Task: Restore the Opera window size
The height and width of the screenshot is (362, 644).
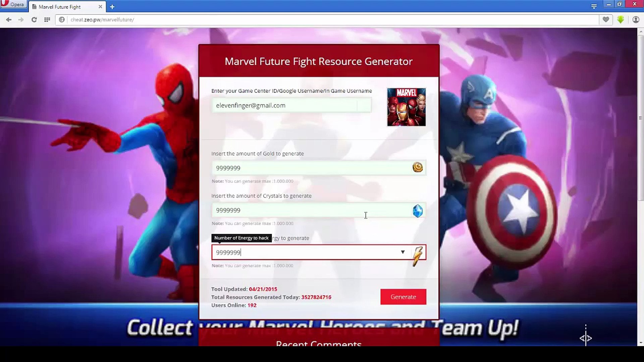Action: [620, 4]
